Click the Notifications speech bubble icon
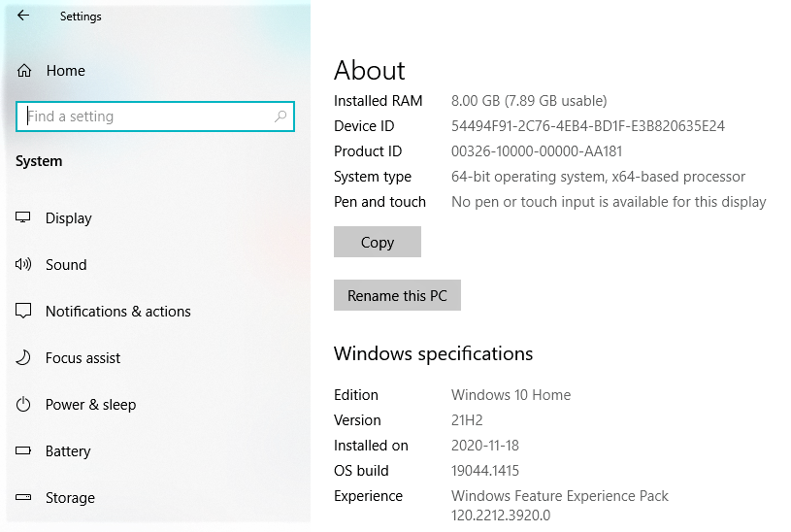This screenshot has height=532, width=791. click(x=23, y=311)
